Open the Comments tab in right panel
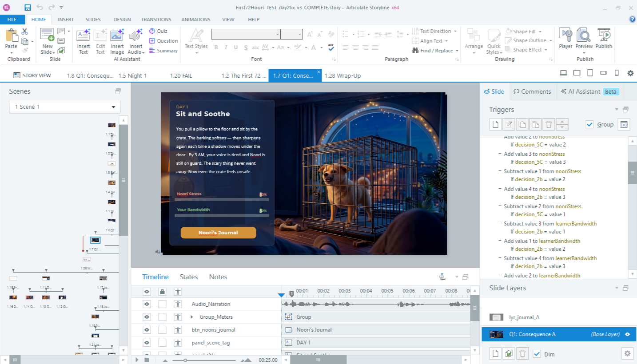This screenshot has height=364, width=637. pos(532,91)
